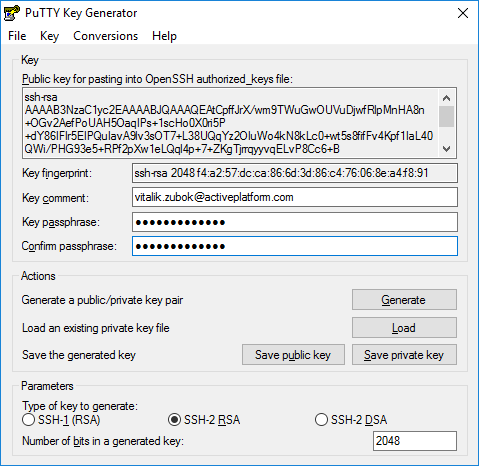Close the PuTTY Key Generator window
The image size is (479, 466).
click(x=463, y=13)
